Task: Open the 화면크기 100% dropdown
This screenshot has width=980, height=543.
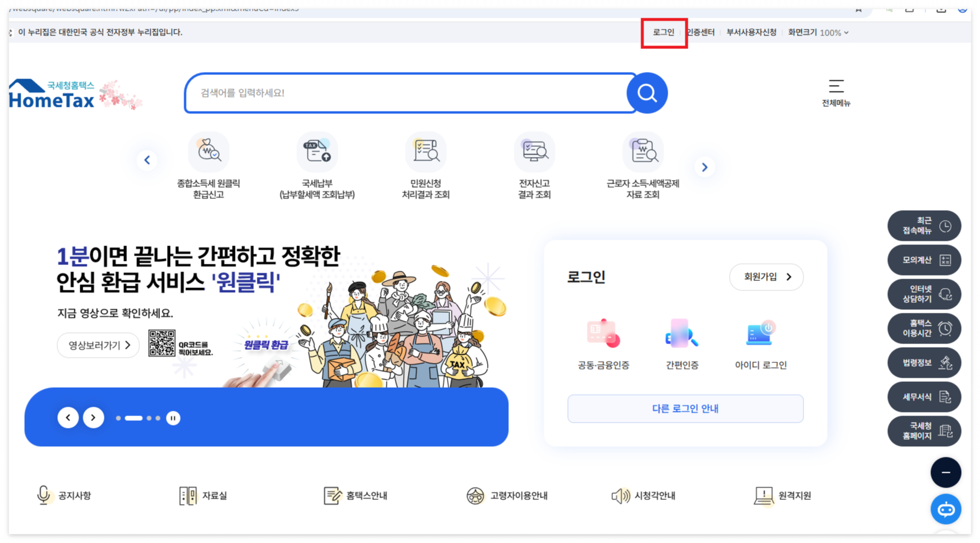Action: (x=818, y=32)
